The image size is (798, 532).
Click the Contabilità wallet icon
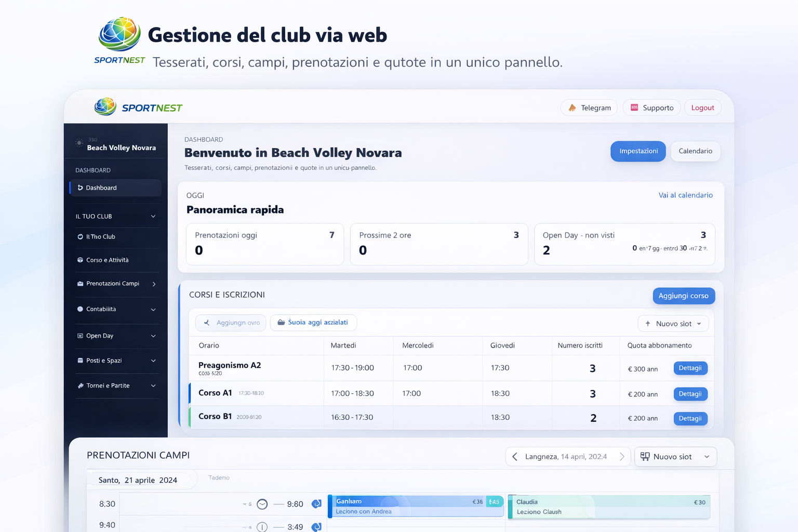tap(81, 309)
